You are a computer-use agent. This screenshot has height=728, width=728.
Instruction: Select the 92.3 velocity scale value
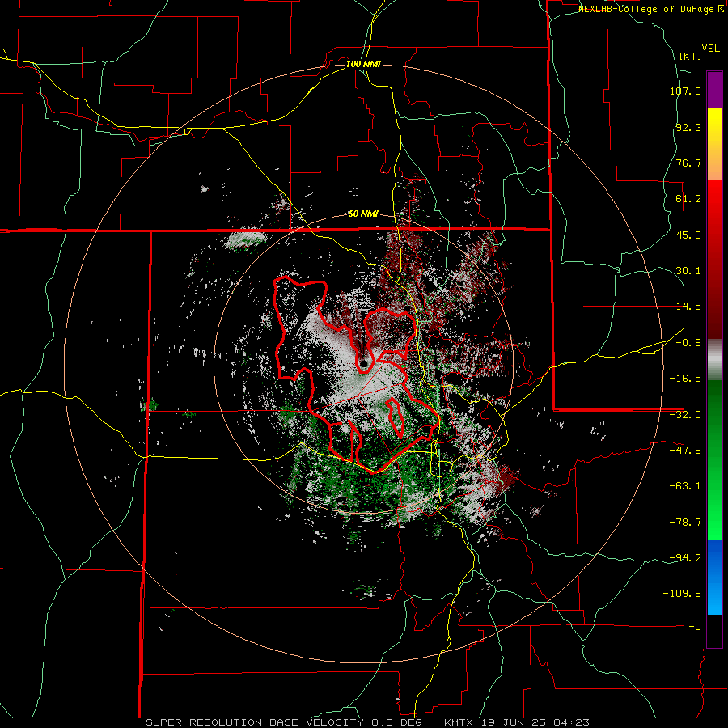(688, 127)
